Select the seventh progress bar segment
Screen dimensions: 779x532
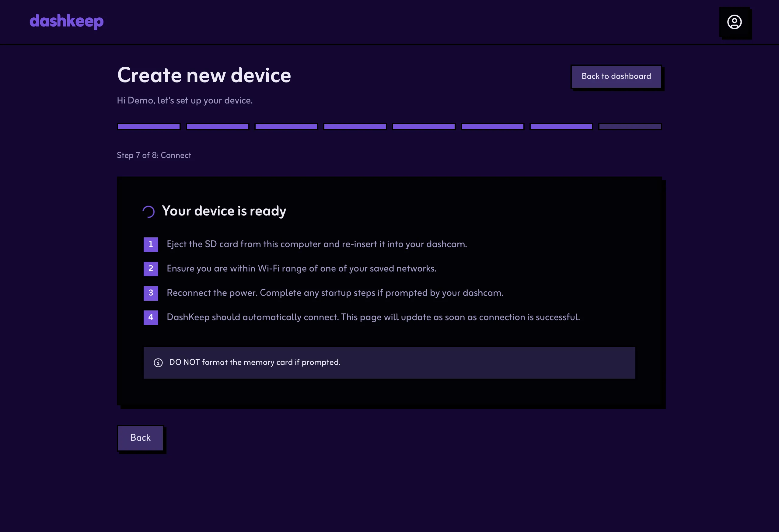[561, 127]
